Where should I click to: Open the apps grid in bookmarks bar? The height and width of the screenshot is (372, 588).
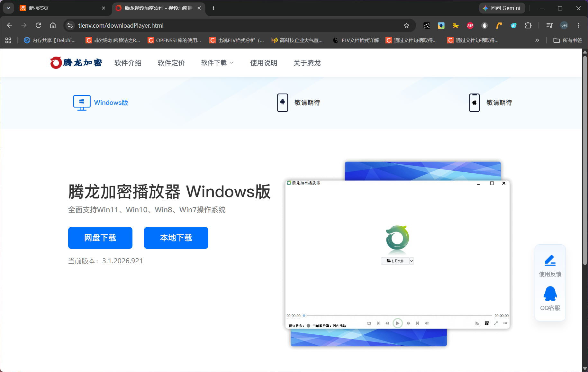[x=8, y=40]
